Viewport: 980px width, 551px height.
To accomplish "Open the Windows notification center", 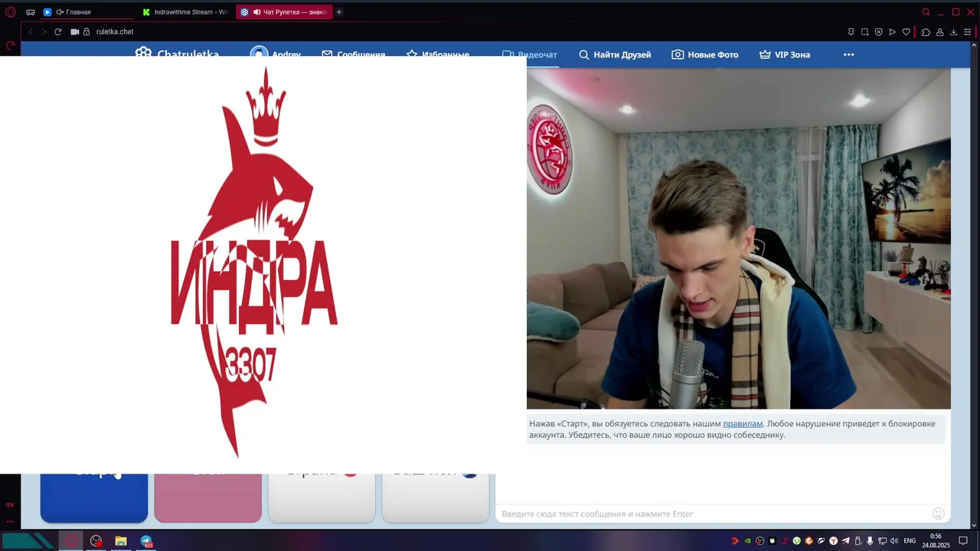I will click(x=963, y=541).
